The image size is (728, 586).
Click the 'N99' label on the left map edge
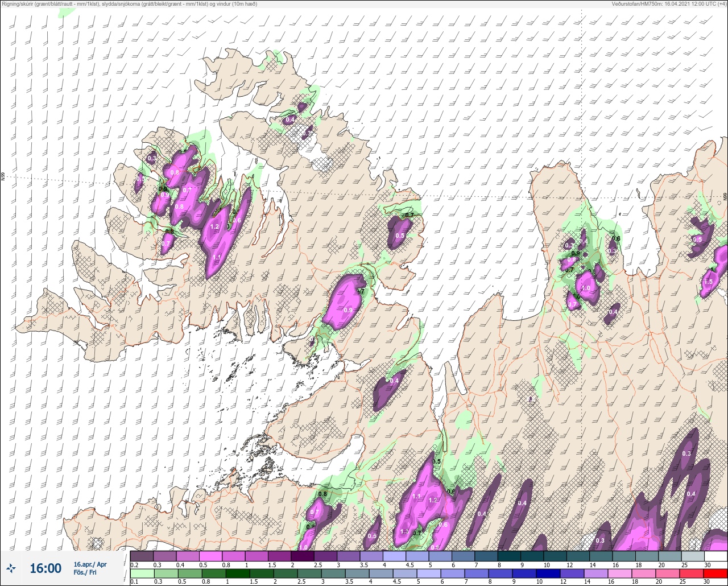coord(3,177)
